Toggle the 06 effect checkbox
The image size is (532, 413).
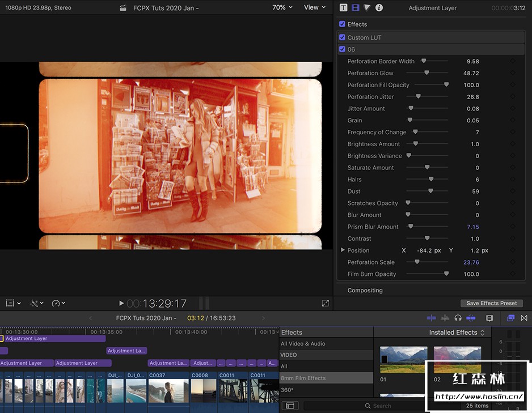342,49
